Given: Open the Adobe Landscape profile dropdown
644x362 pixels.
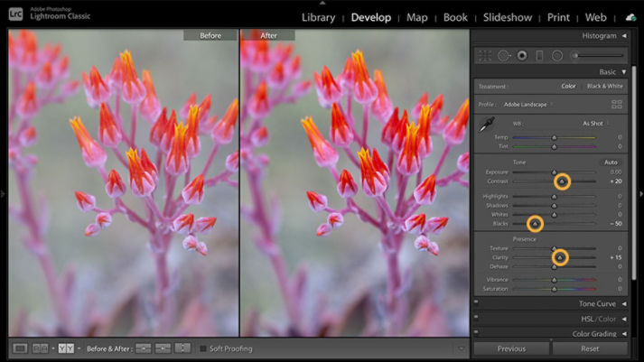Looking at the screenshot, I should coord(527,105).
